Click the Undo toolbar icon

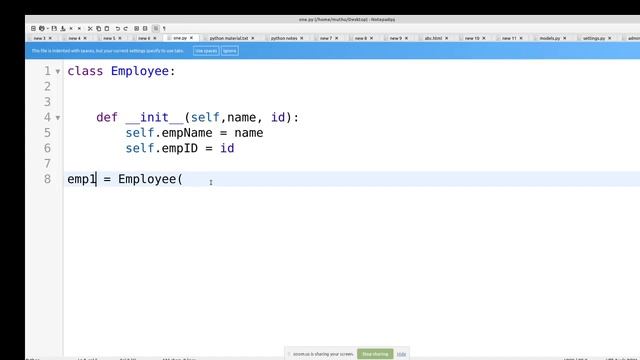(x=118, y=29)
